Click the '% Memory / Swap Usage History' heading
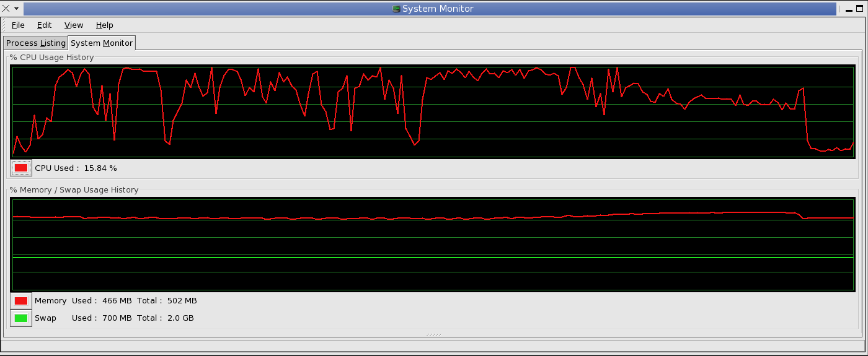Viewport: 868px width, 356px height. click(74, 190)
